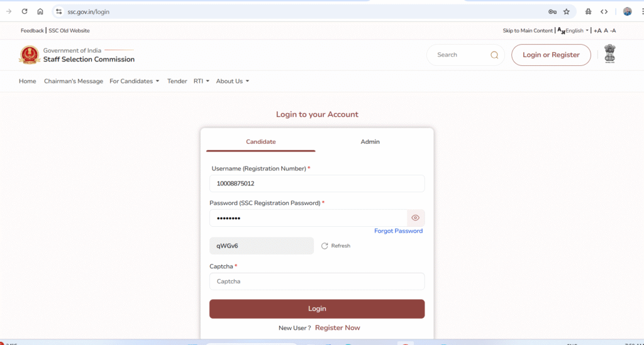Click the SSC emblem logo

pos(29,55)
